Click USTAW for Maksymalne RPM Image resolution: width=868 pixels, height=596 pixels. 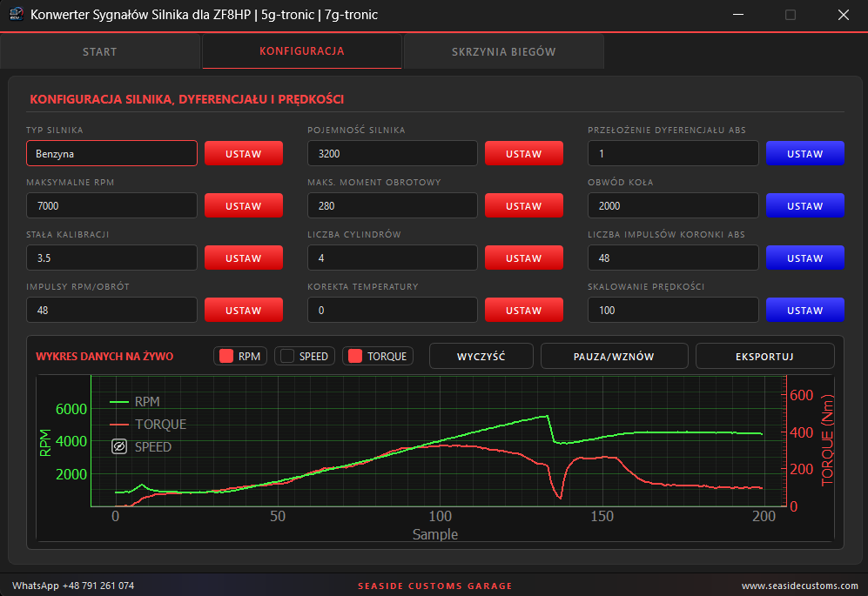tap(244, 205)
